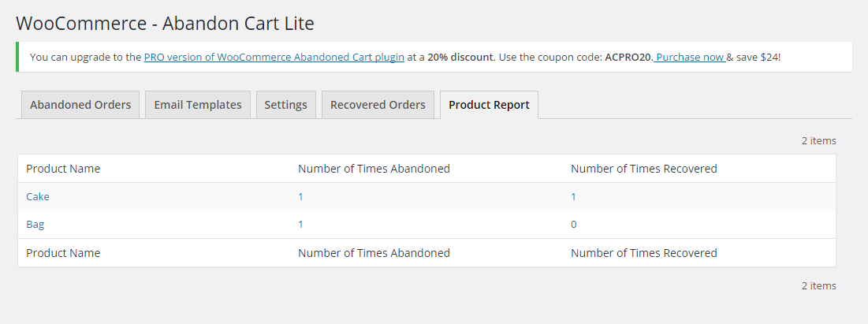Click footer Product Name column label
Screen dimensions: 868x324
[63, 253]
